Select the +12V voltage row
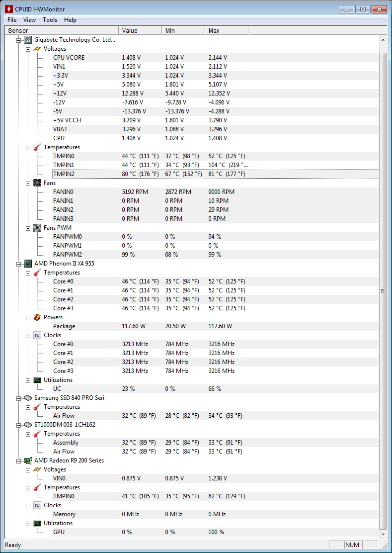Screen dimensions: 392x553 coord(215,93)
